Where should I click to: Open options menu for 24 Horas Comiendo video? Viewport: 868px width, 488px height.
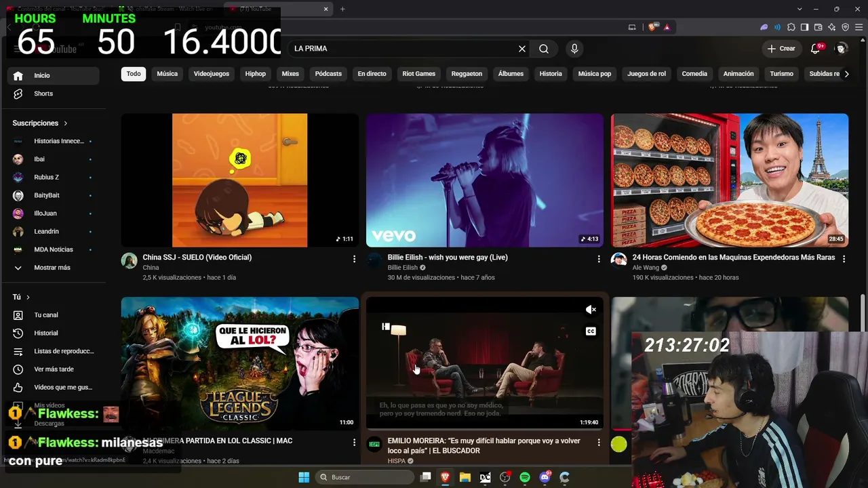click(x=844, y=259)
